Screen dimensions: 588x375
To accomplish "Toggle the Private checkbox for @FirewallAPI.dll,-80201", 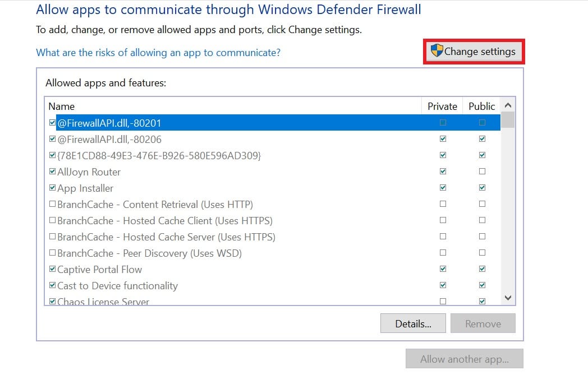I will tap(443, 123).
